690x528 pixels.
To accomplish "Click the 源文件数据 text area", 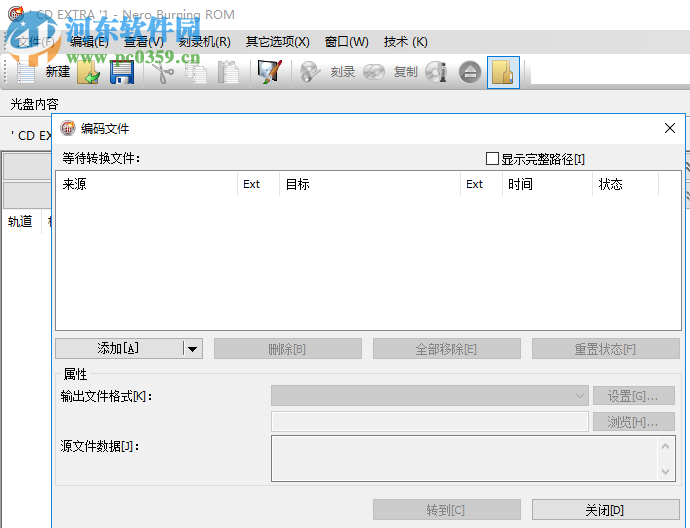I will (x=464, y=458).
